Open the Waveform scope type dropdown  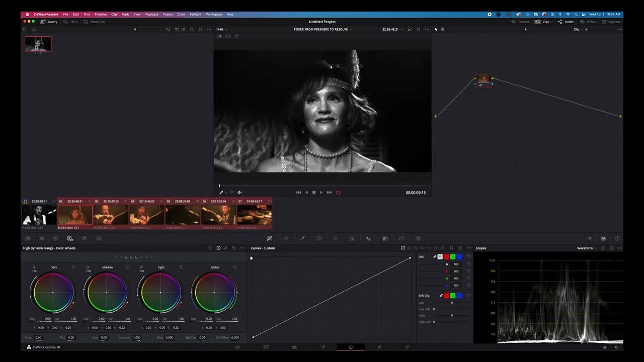(587, 248)
